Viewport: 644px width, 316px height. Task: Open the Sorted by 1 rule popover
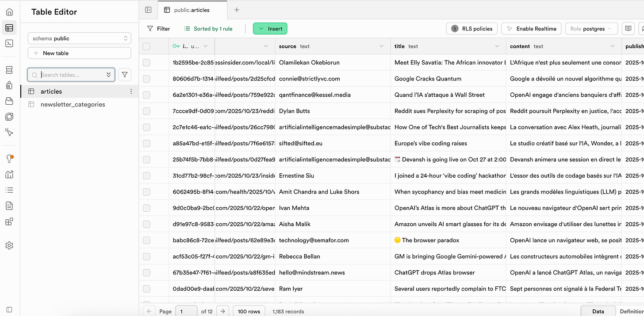coord(208,29)
